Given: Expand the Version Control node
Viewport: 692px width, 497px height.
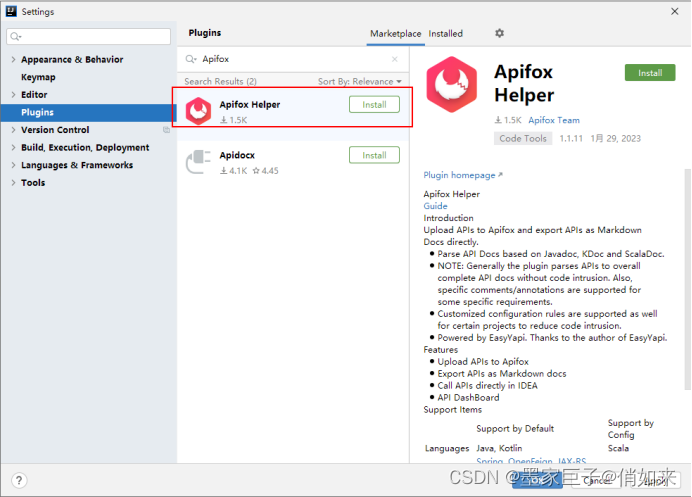Looking at the screenshot, I should click(13, 130).
